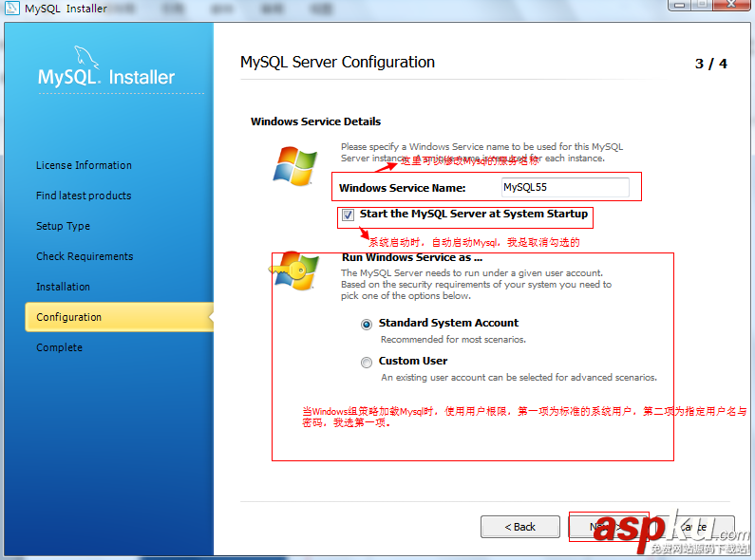Go to License Information step
This screenshot has height=560, width=755.
(x=84, y=165)
